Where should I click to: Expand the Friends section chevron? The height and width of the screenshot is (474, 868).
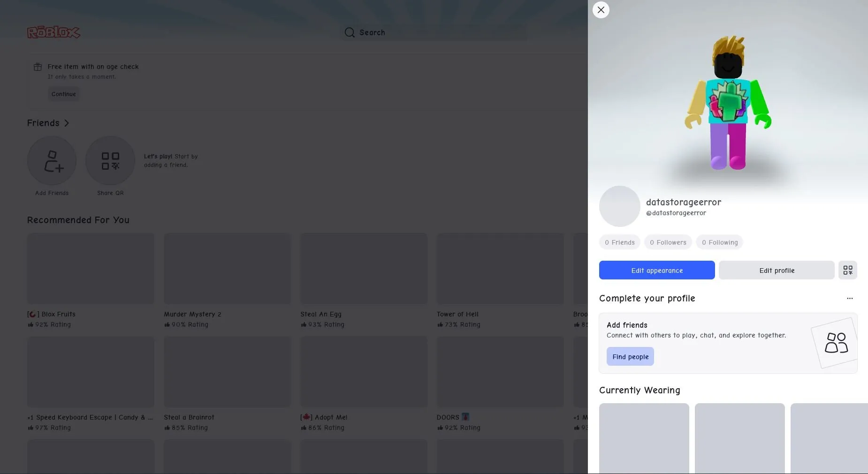tap(67, 123)
